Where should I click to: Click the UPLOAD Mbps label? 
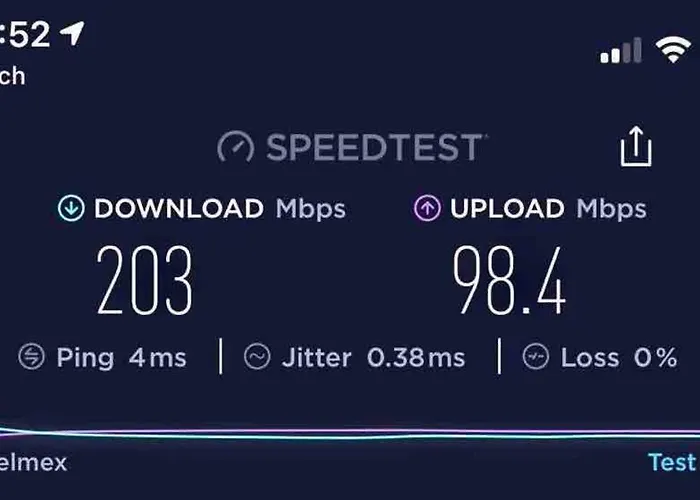[x=548, y=208]
